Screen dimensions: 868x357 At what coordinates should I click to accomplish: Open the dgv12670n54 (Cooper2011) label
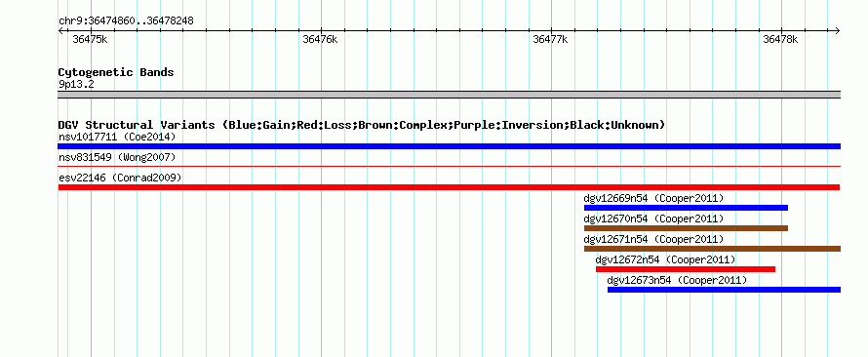click(653, 218)
